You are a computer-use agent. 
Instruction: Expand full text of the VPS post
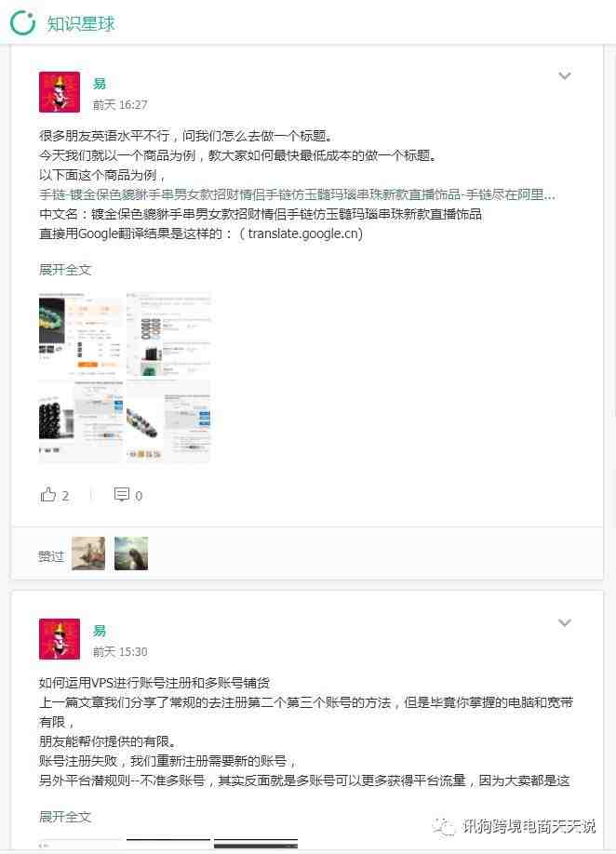(65, 816)
